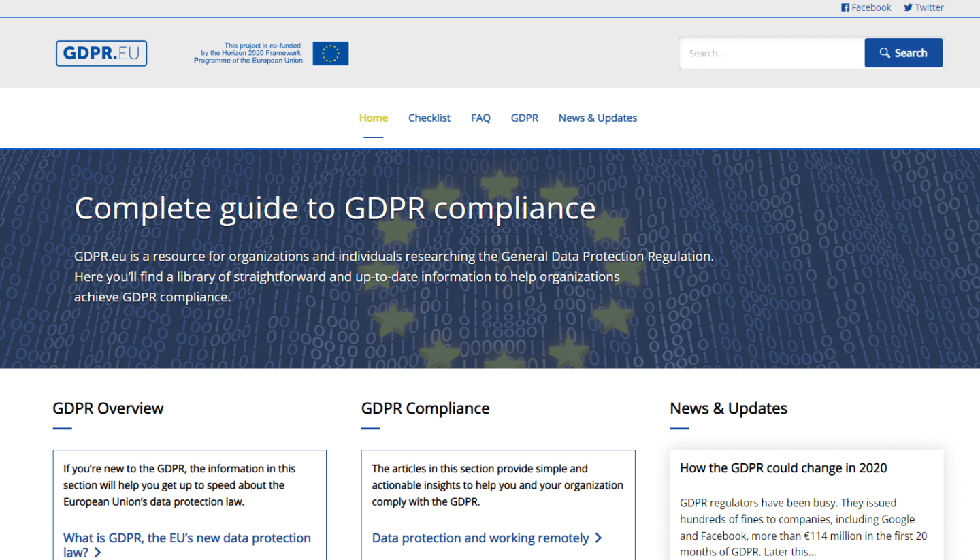980x560 pixels.
Task: Open the Twitter link in the top bar
Action: [x=924, y=7]
